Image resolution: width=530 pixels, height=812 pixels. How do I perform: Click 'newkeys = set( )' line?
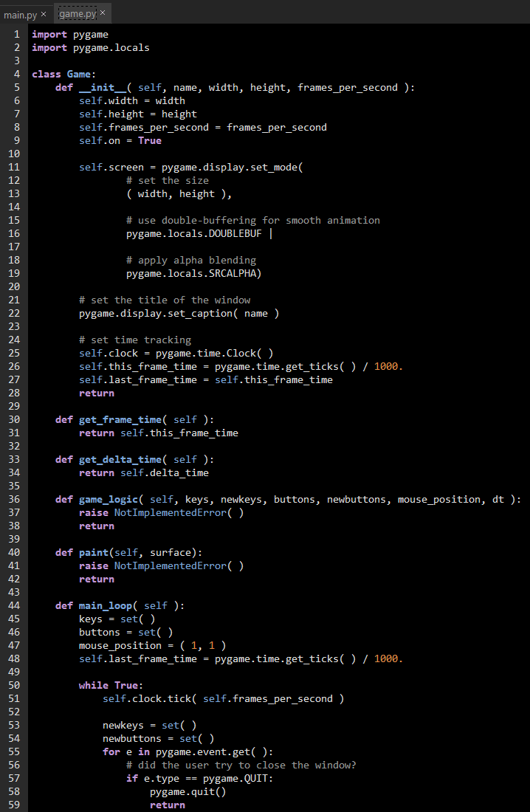[x=150, y=725]
